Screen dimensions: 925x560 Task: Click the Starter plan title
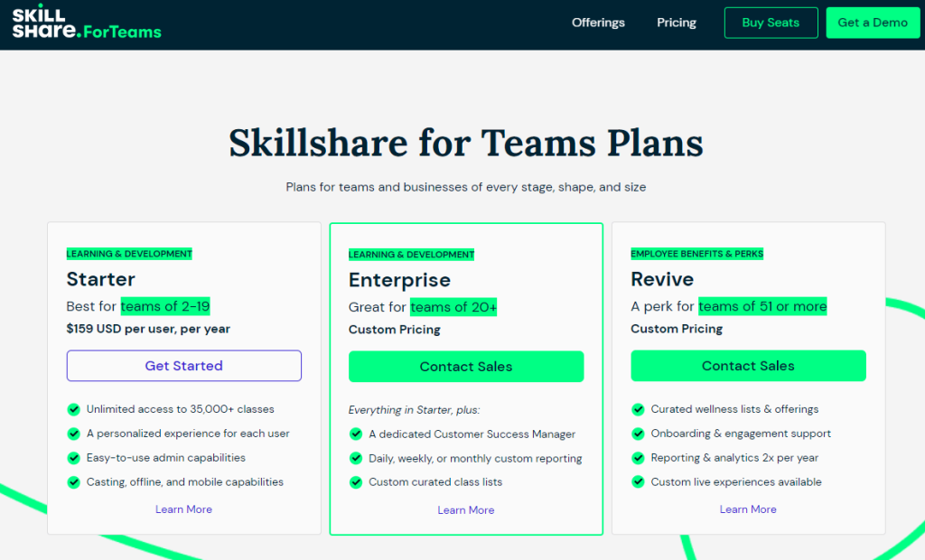click(x=101, y=279)
